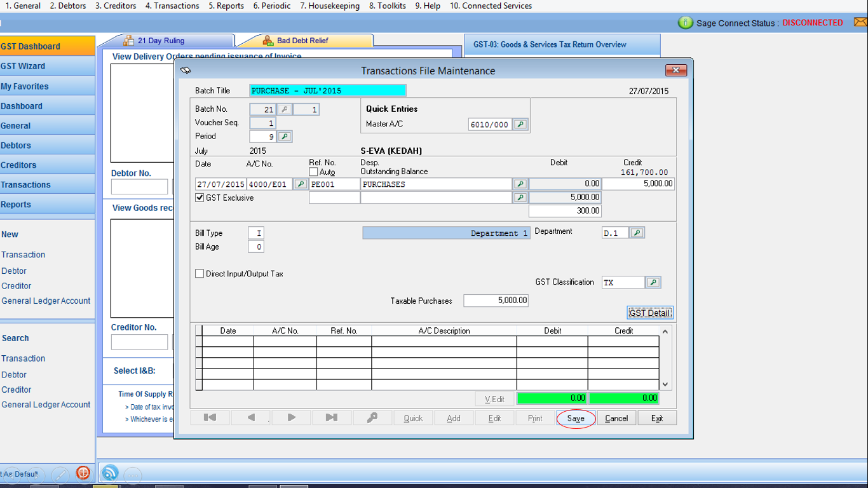868x488 pixels.
Task: Go to the last record
Action: coord(332,418)
